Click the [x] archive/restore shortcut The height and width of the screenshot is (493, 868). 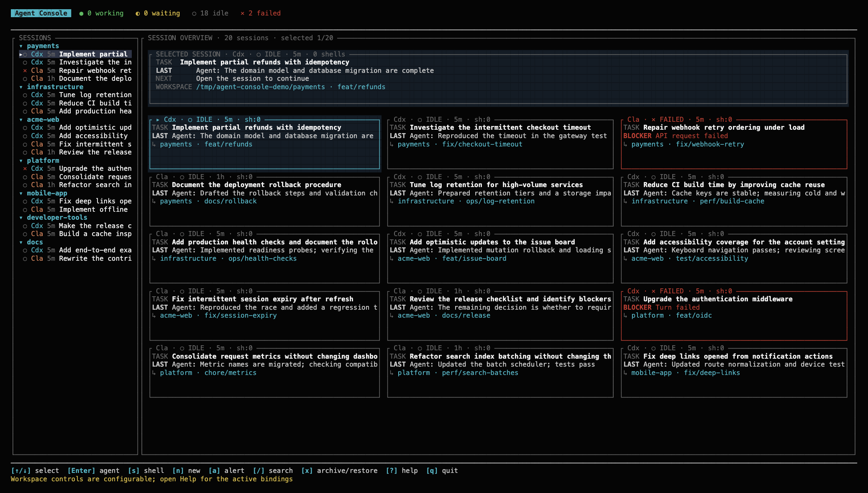(339, 471)
